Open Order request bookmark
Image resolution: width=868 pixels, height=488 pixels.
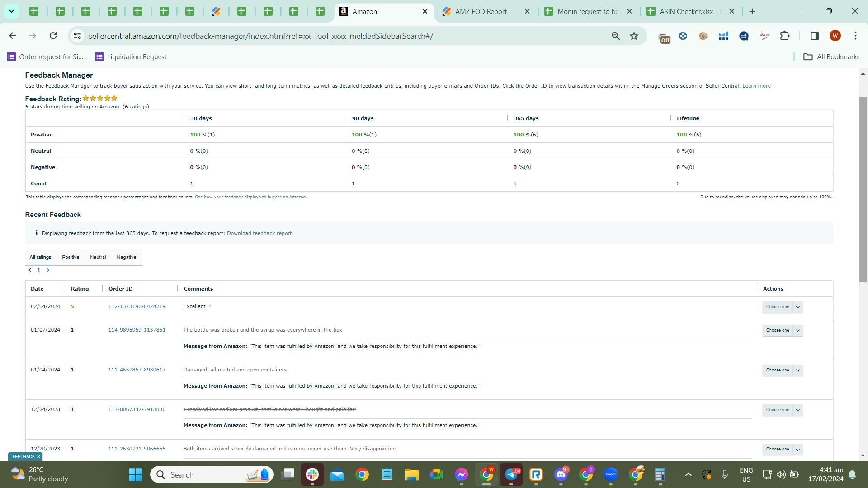(x=45, y=57)
